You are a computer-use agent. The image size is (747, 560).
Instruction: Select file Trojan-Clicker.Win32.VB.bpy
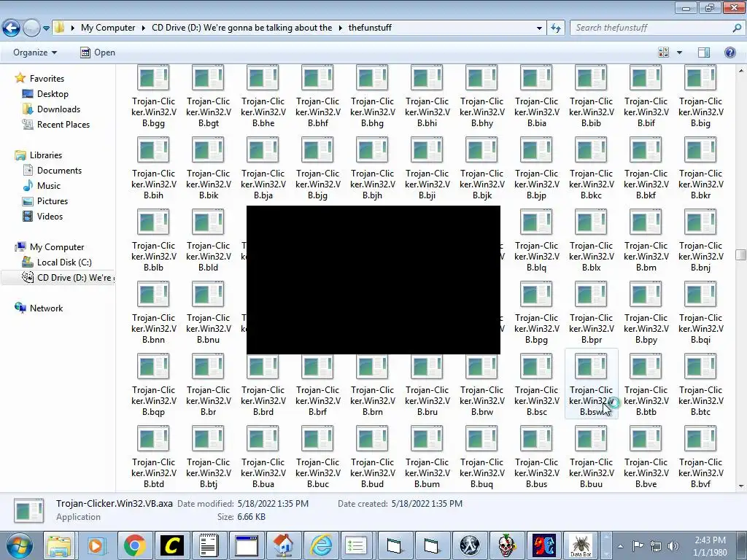646,313
